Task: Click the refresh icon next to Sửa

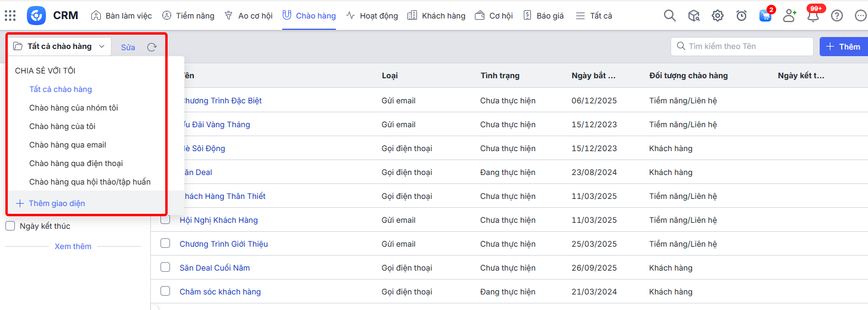Action: 152,47
